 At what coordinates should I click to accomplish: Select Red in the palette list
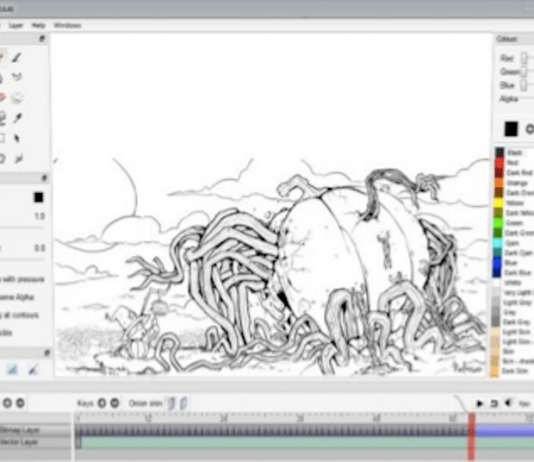pyautogui.click(x=514, y=163)
